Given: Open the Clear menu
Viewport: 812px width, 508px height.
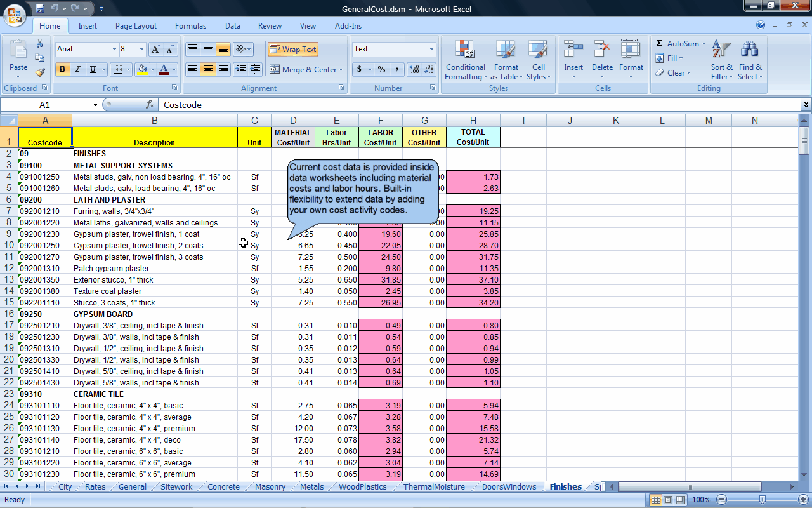Looking at the screenshot, I should (x=672, y=72).
